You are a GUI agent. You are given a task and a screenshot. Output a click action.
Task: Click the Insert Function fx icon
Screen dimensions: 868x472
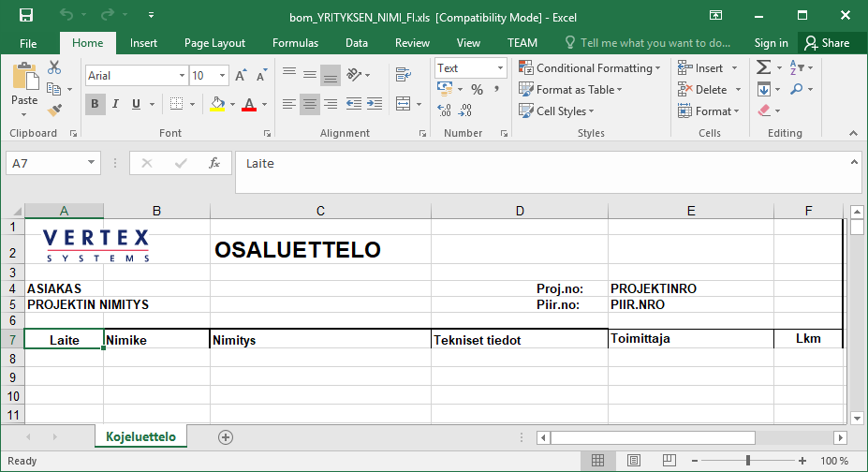213,163
